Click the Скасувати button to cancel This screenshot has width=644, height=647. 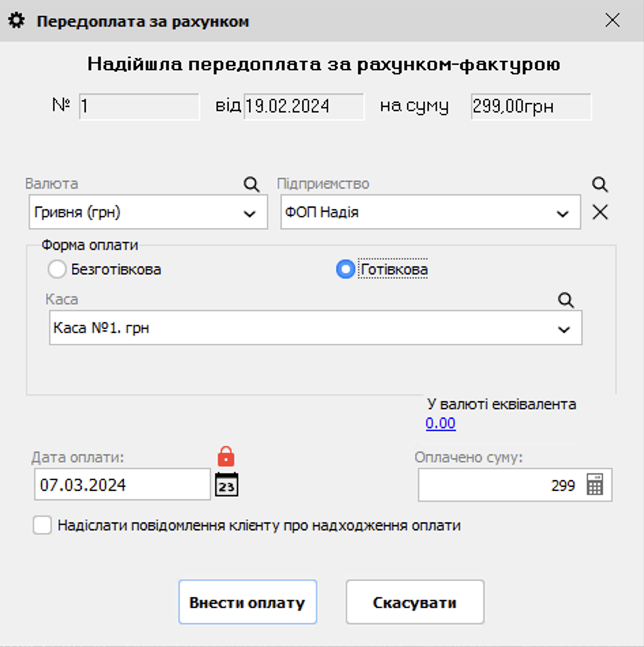(415, 601)
